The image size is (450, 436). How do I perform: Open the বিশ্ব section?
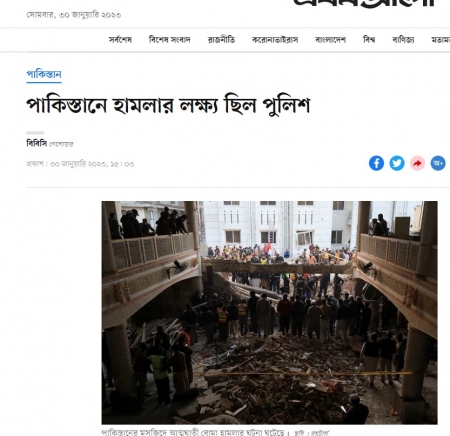[369, 40]
